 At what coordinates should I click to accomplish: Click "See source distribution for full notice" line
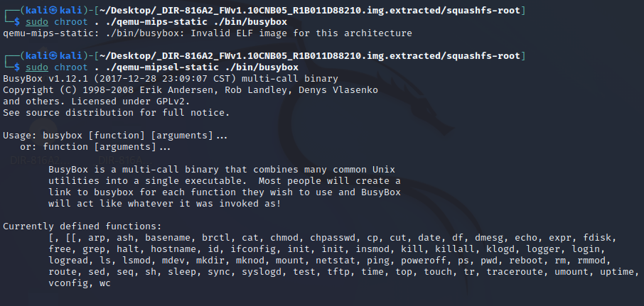(x=117, y=112)
